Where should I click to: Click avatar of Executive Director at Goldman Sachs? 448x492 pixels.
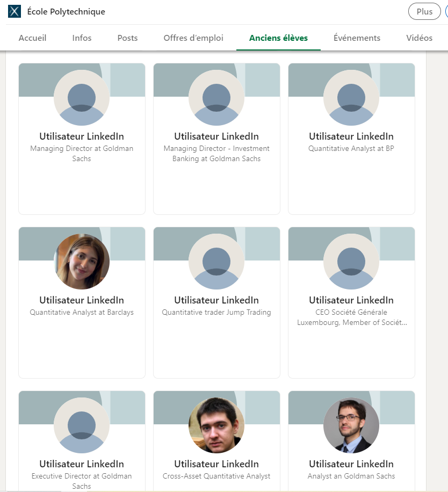82,425
